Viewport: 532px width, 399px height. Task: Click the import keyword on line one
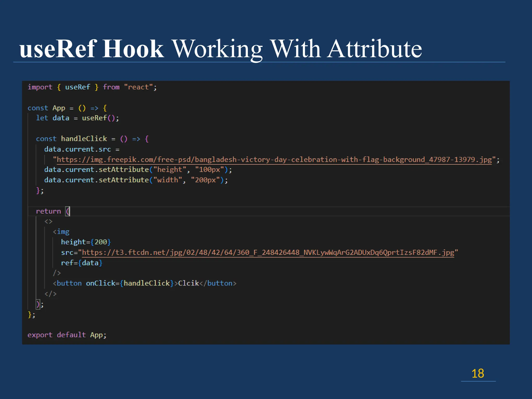point(40,87)
